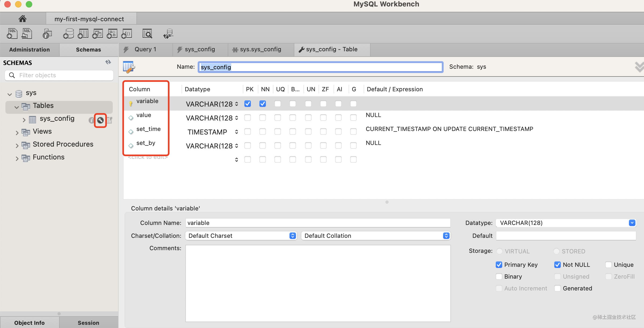Click create new function icon
The height and width of the screenshot is (328, 644).
[x=127, y=34]
